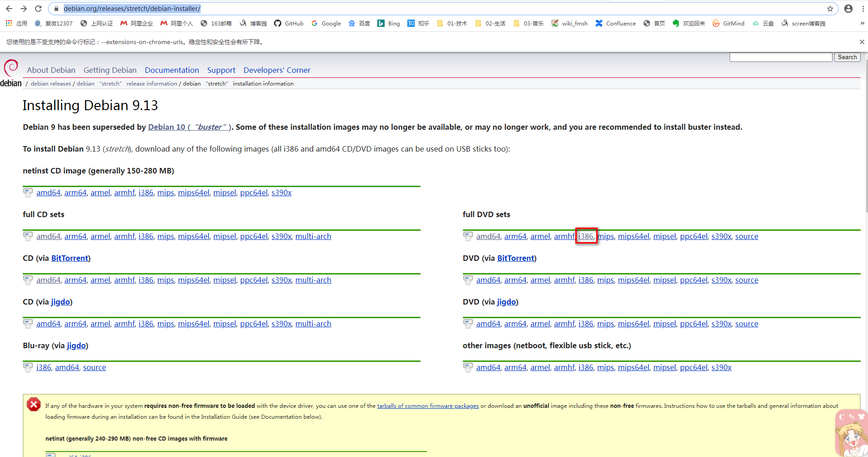868x457 pixels.
Task: Open i386 link under full DVD sets
Action: point(586,236)
